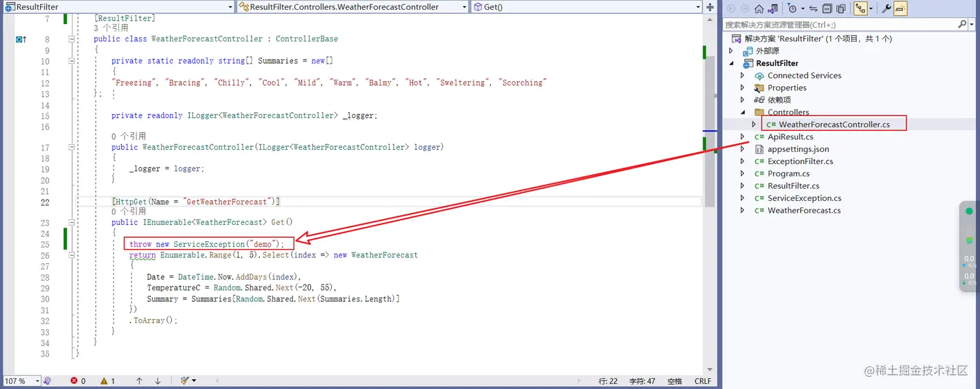This screenshot has width=980, height=389.
Task: Click the errors count indicator showing 0
Action: click(78, 381)
